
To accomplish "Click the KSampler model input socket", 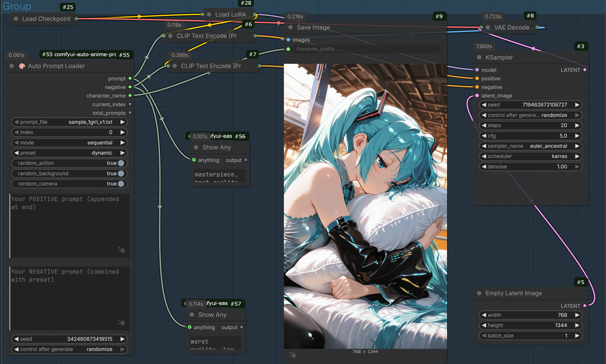I will point(477,70).
